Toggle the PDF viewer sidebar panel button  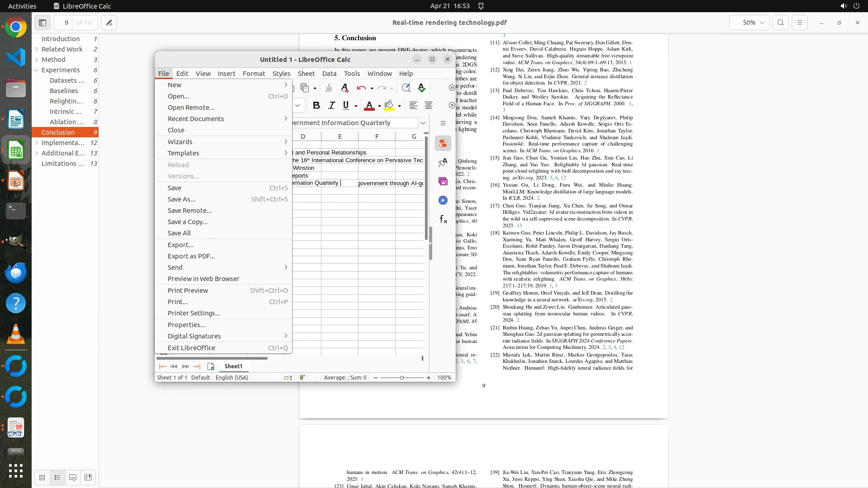42,23
